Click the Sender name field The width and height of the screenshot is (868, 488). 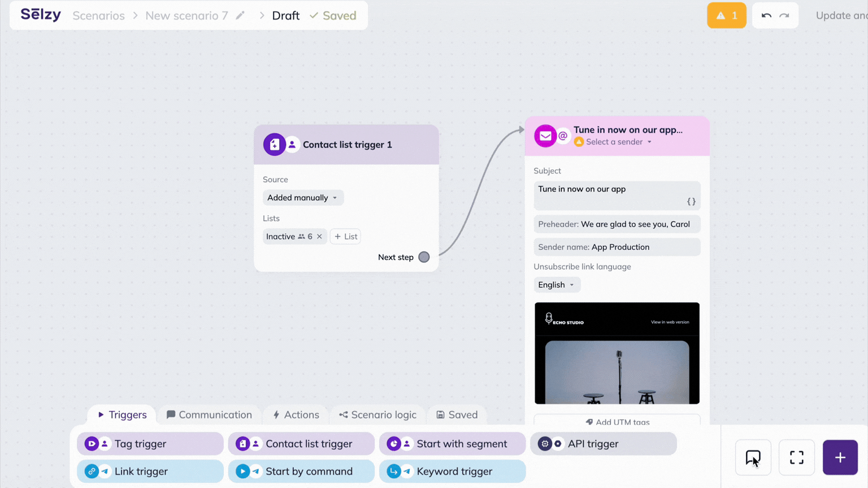pos(617,247)
